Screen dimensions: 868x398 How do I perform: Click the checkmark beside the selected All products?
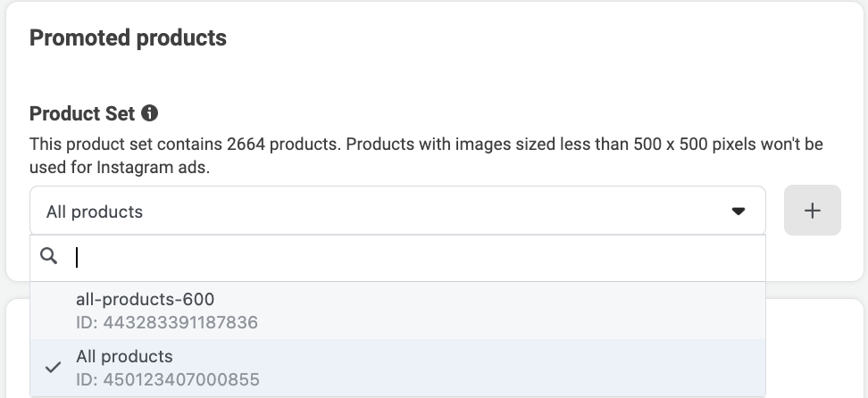pos(54,367)
